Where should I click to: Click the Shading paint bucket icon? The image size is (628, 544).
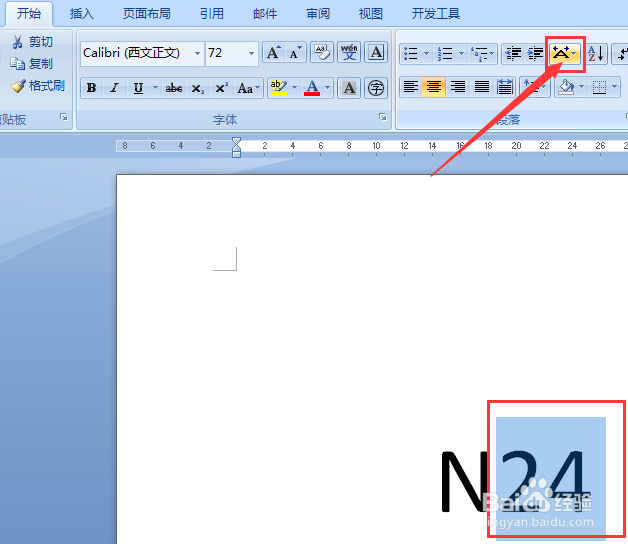[x=566, y=87]
